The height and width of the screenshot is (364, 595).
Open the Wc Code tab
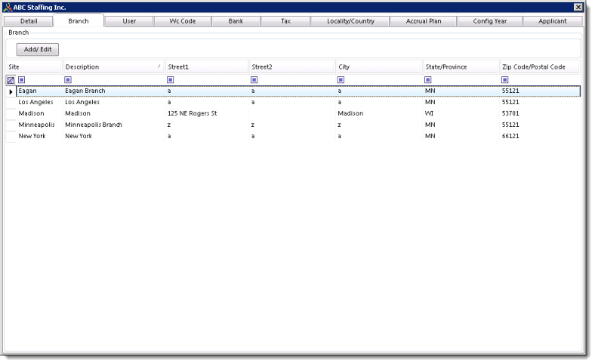(183, 21)
